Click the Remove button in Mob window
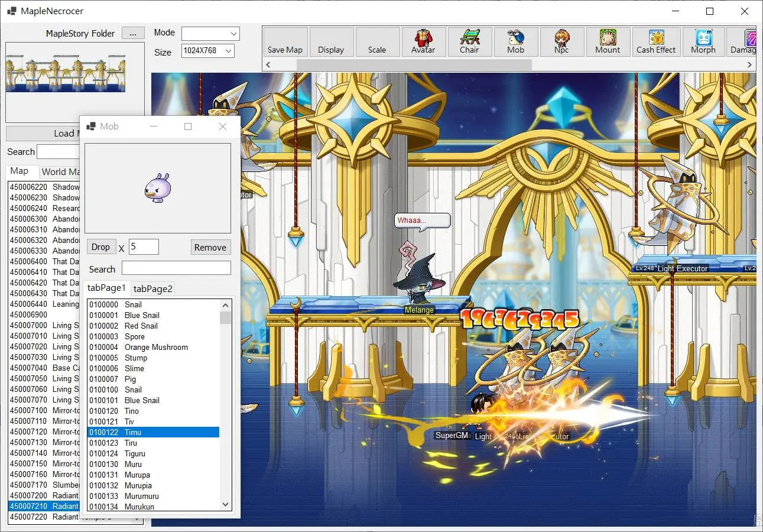Screen dimensions: 763x532 (x=210, y=247)
